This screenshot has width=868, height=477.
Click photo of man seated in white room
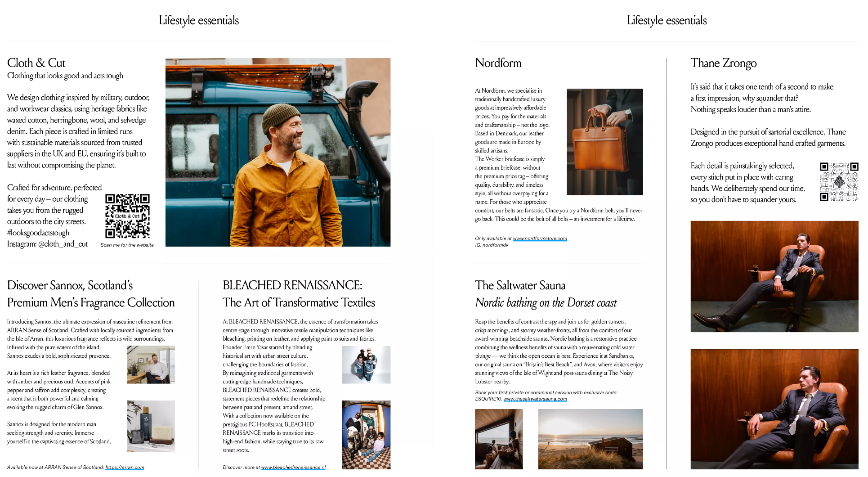pos(151,364)
